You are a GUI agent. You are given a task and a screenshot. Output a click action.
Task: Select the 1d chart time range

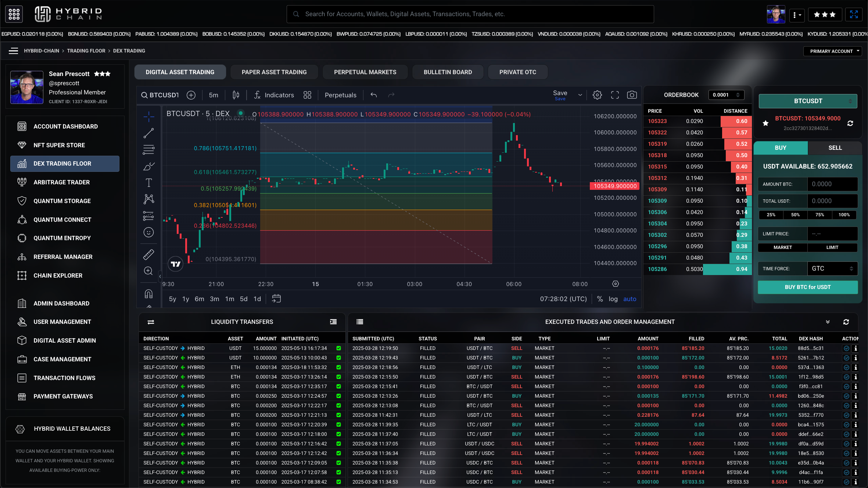point(257,299)
